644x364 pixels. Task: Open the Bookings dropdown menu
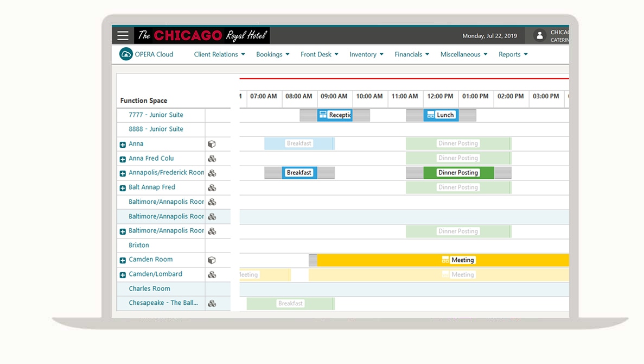click(272, 54)
